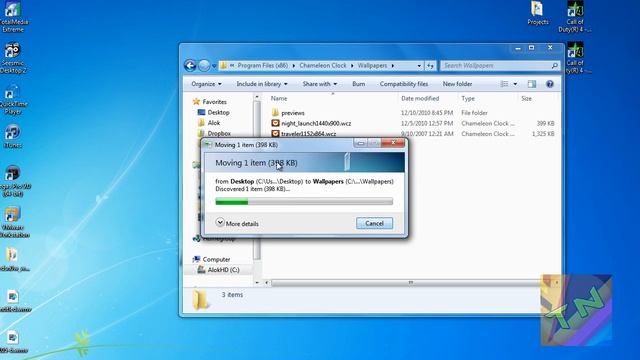Select the traveler1152x864.wcz file
Viewport: 640px width, 360px height.
304,134
